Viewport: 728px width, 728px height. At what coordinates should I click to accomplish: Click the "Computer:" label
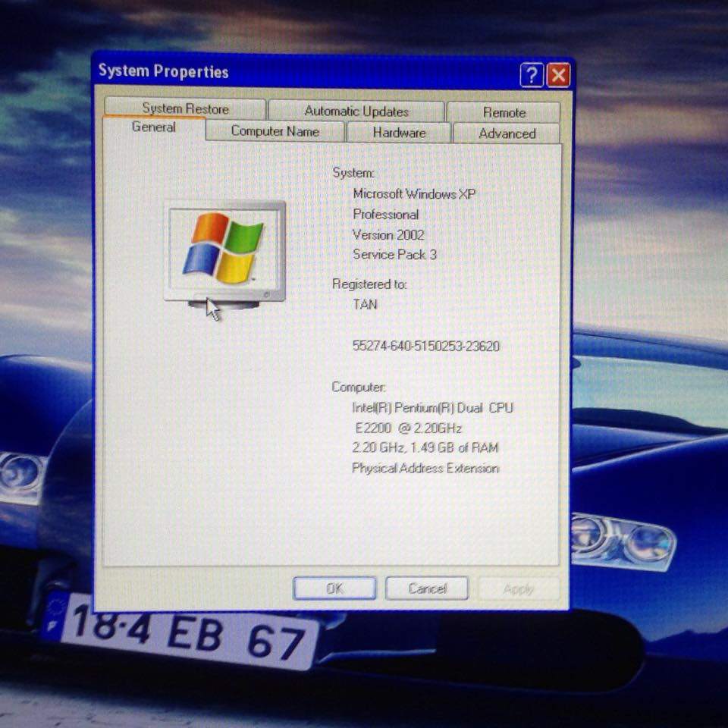click(x=359, y=387)
